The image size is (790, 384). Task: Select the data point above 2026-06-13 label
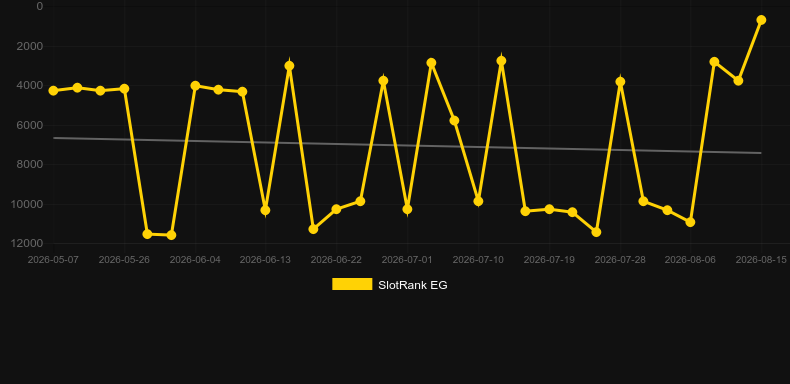(265, 210)
